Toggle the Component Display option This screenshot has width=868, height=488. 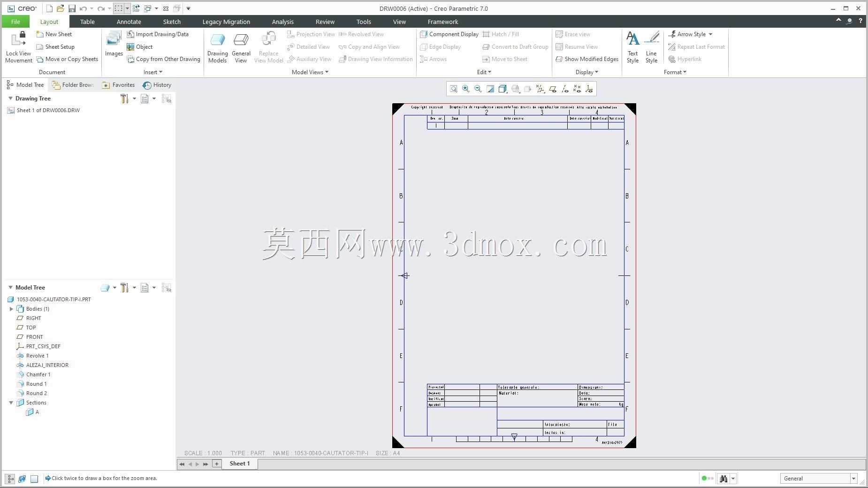(449, 34)
